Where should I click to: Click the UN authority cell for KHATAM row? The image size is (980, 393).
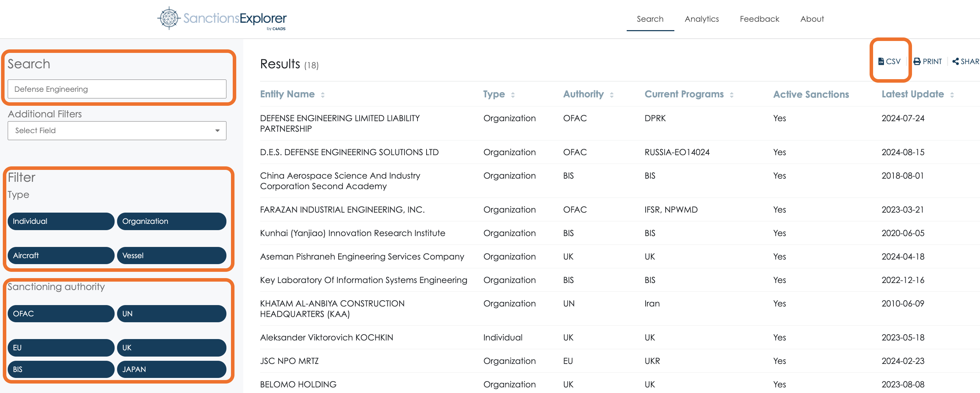point(569,303)
